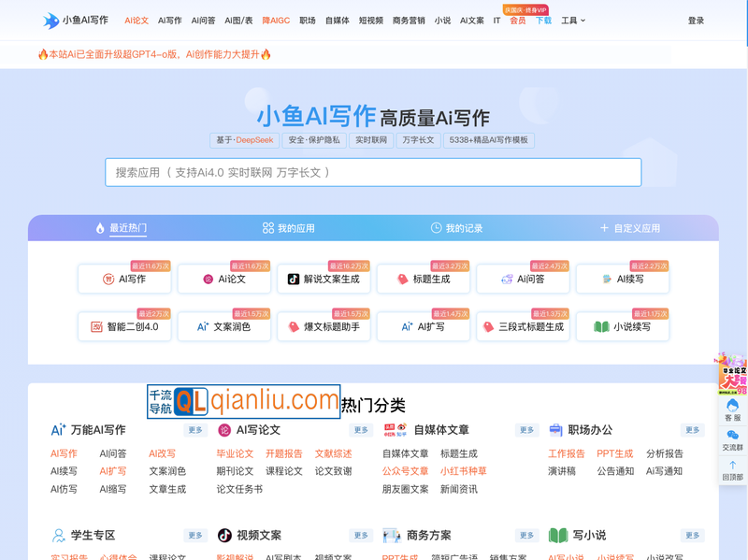Expand 更多 beside 自媒体文章
Screen dimensions: 748x560
527,430
